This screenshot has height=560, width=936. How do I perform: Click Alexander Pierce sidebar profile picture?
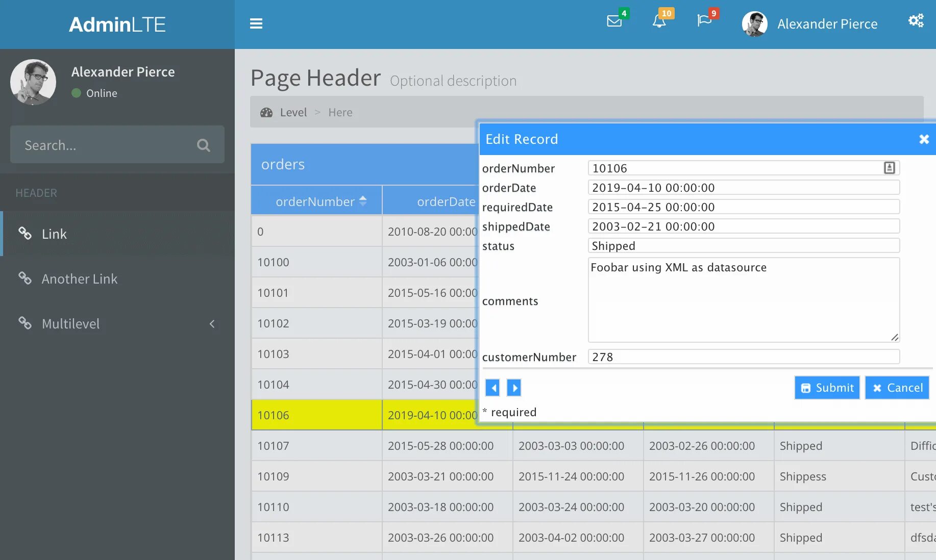click(x=33, y=82)
